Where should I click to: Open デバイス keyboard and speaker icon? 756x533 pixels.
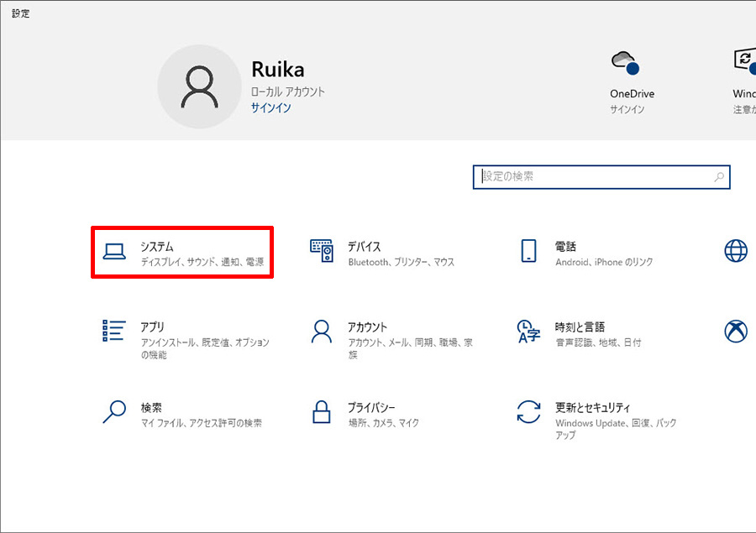tap(322, 251)
